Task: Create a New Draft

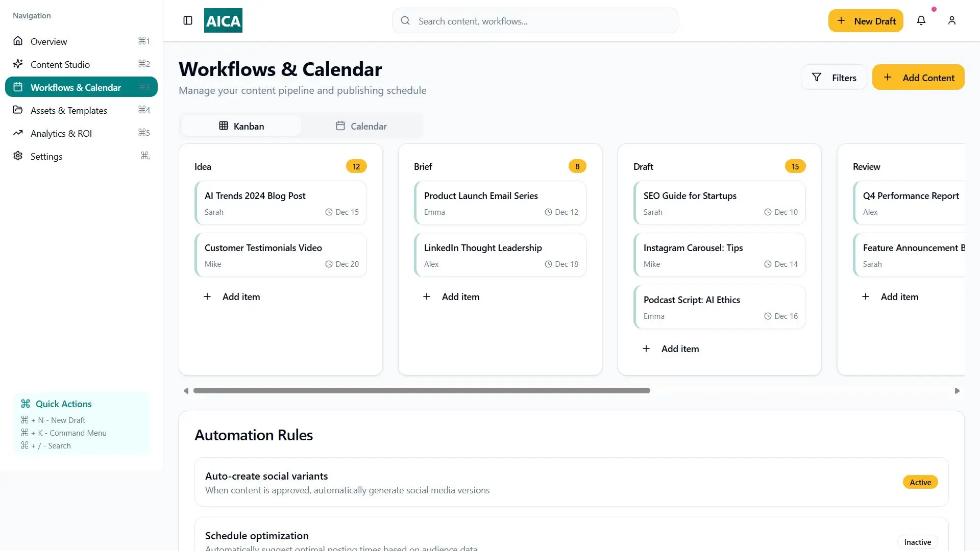Action: tap(866, 20)
